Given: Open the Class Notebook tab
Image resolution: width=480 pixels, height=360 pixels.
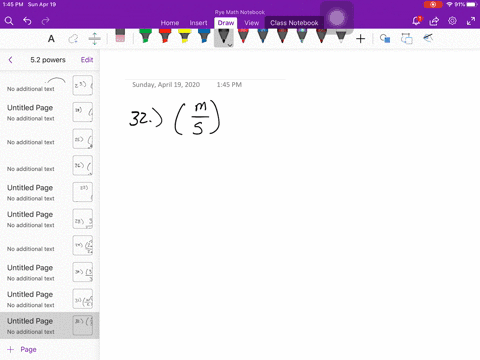Looking at the screenshot, I should coord(294,23).
